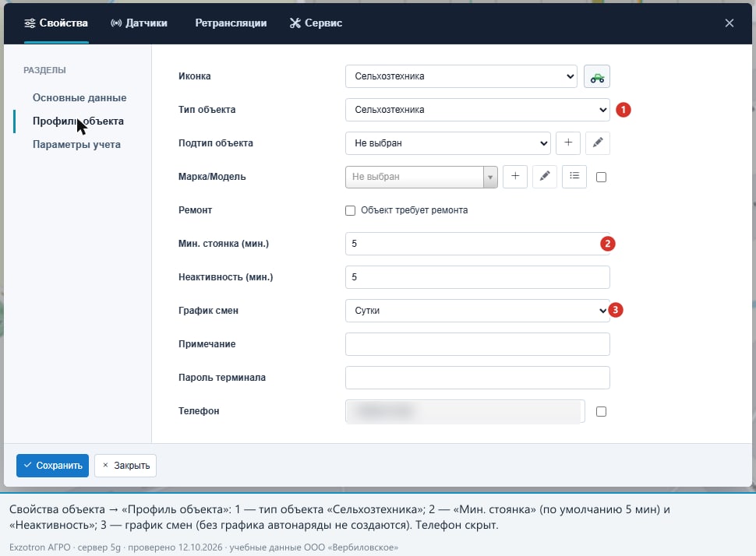Add a new Марка/Модель with plus icon

(x=515, y=177)
